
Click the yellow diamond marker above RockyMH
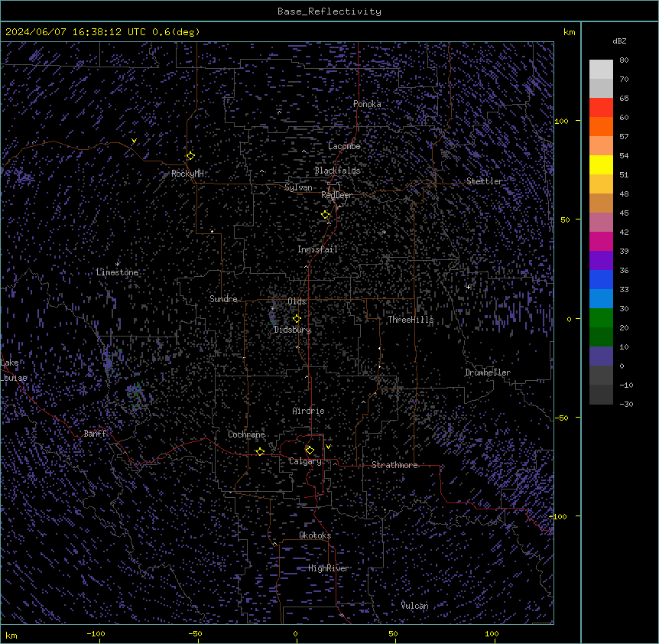pyautogui.click(x=190, y=155)
